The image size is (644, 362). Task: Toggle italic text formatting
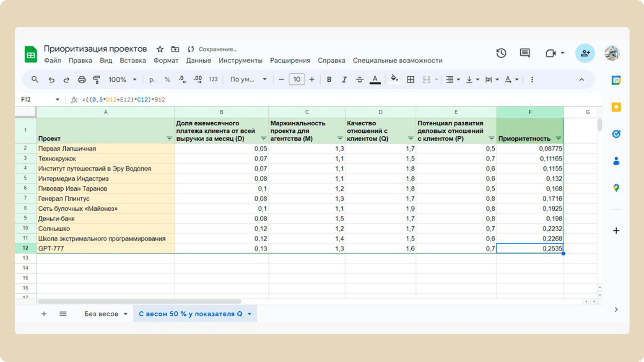[x=344, y=80]
